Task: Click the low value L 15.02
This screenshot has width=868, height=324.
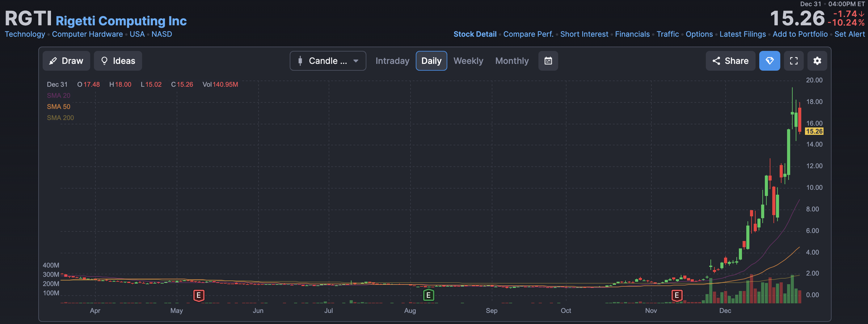Action: point(151,85)
